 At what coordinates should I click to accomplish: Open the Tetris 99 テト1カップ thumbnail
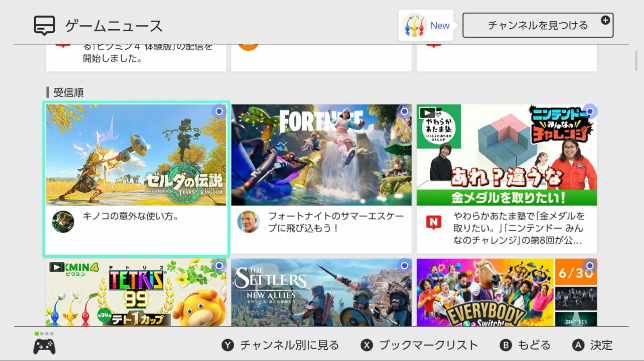(x=136, y=292)
